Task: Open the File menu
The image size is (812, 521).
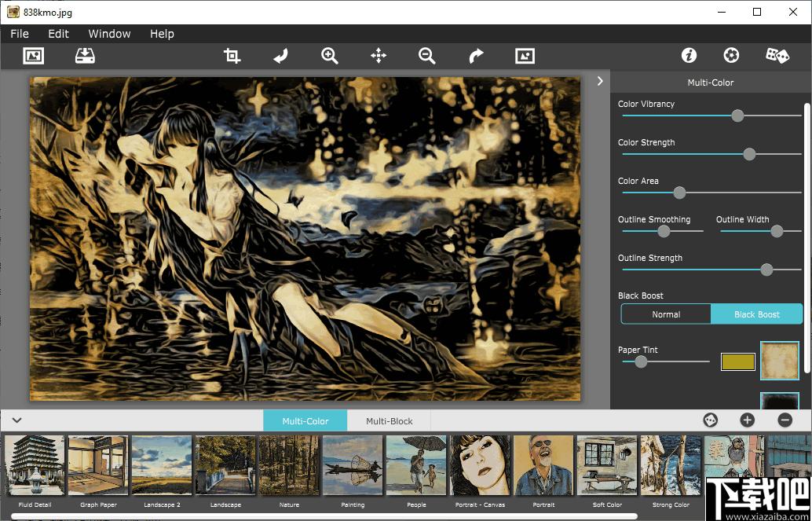Action: point(20,34)
